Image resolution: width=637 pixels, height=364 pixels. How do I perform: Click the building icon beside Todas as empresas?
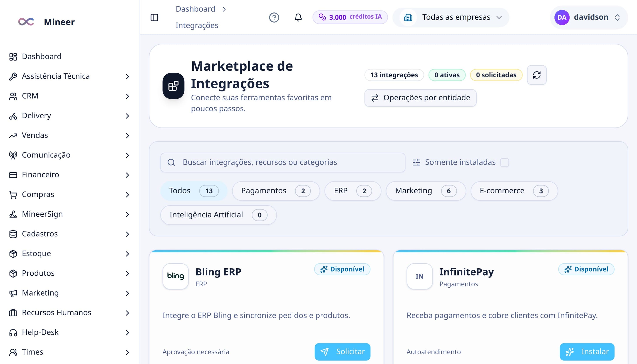[408, 17]
